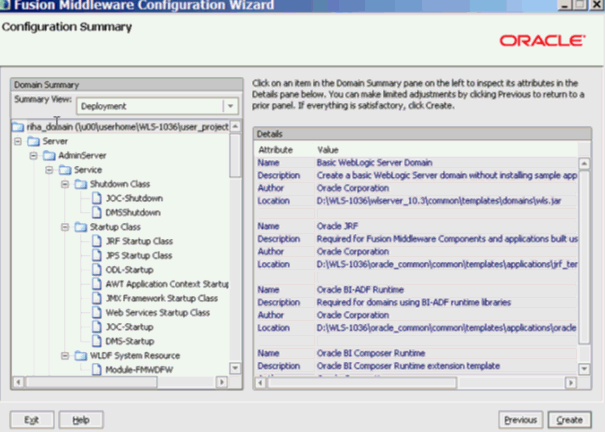The height and width of the screenshot is (432, 605).
Task: Click the Details pane scroll up arrow
Action: 584,164
